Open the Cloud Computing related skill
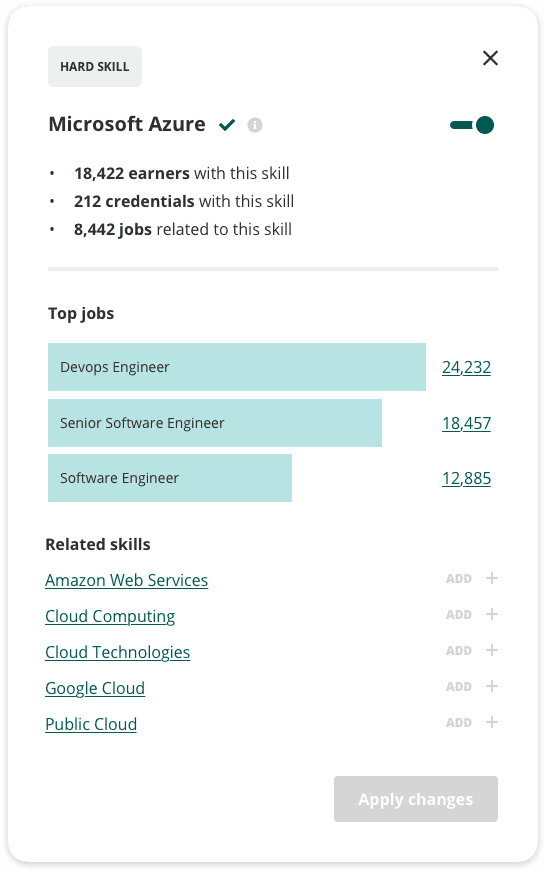The image size is (546, 872). click(110, 616)
